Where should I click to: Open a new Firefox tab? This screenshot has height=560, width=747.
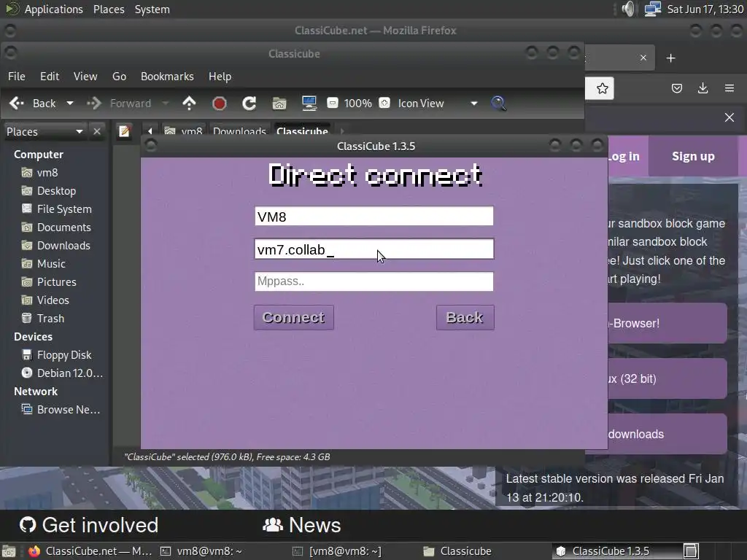point(671,58)
